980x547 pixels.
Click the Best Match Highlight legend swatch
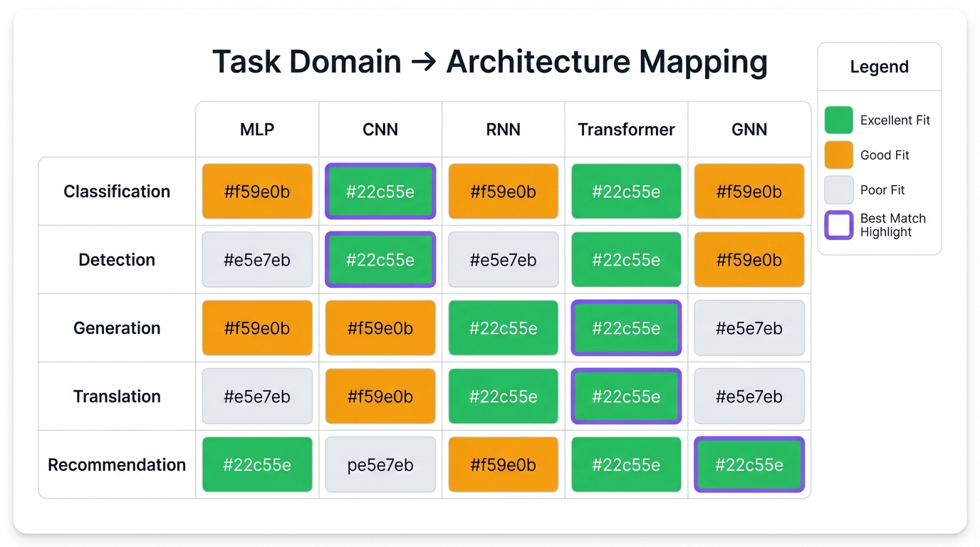(x=838, y=225)
